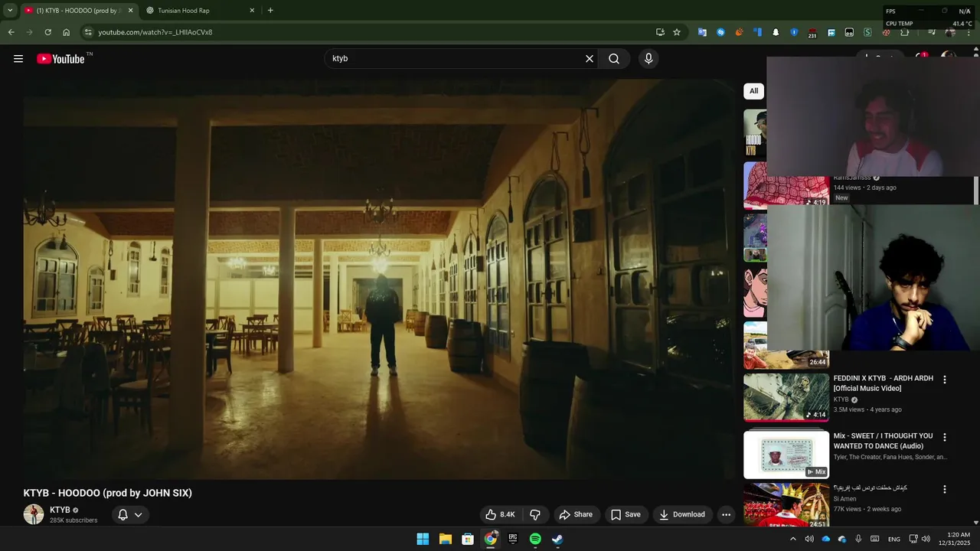
Task: Open a new browser tab
Action: [x=270, y=10]
